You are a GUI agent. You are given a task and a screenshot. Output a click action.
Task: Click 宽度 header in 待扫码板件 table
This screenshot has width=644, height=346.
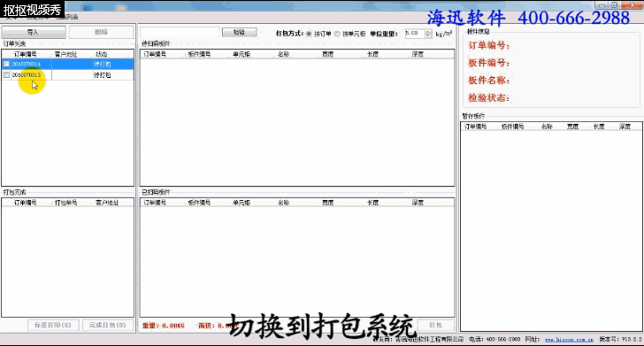pyautogui.click(x=327, y=54)
